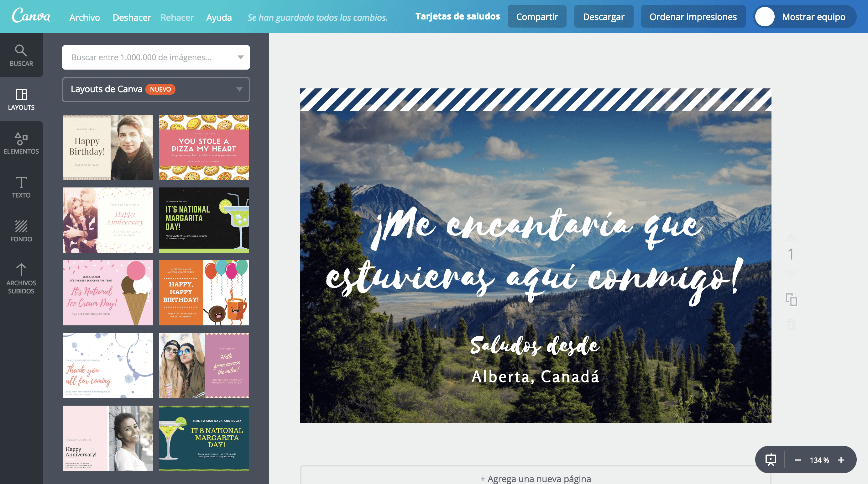Select the '¡Me encantaría que estuvieras aquí conmigo!' text
868x484 pixels.
tap(534, 257)
